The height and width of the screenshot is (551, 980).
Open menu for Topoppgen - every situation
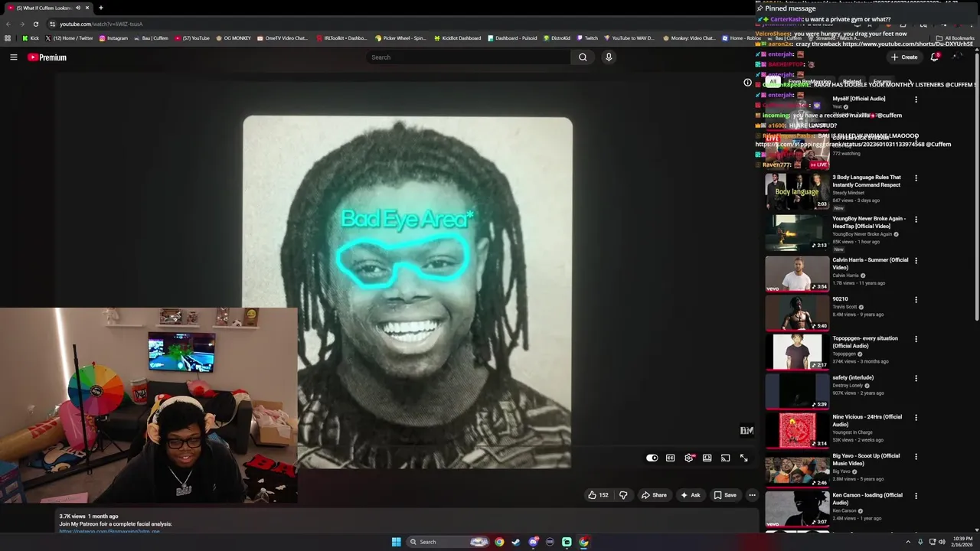click(x=916, y=339)
